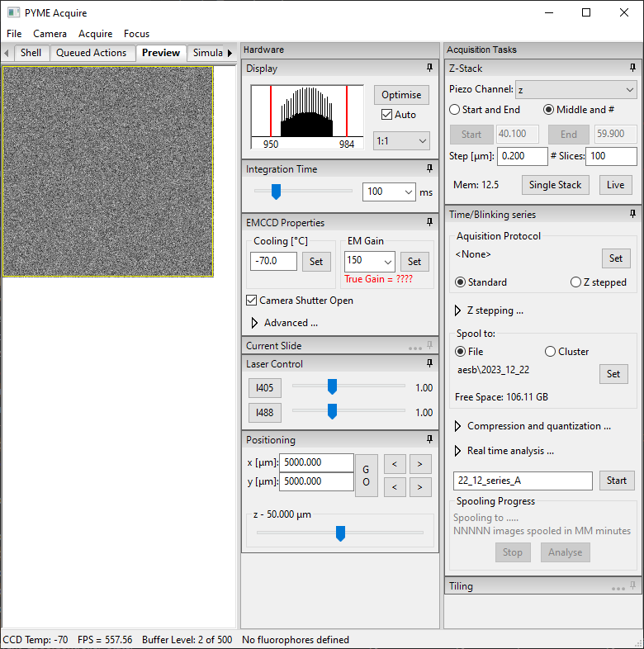Pin the Z-Stack panel

(x=632, y=68)
